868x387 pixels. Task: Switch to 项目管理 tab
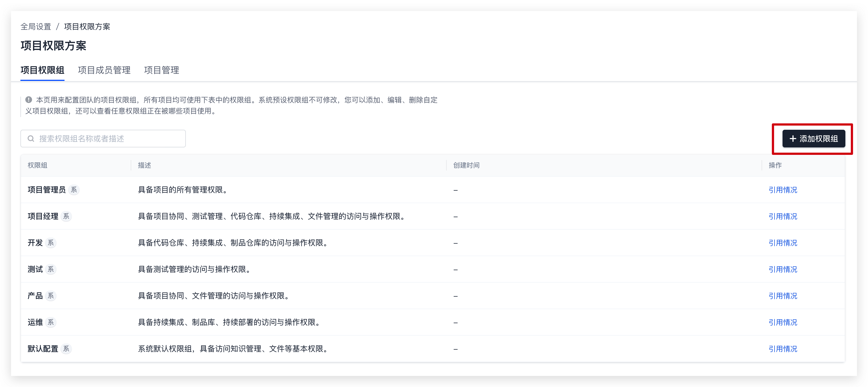(161, 70)
